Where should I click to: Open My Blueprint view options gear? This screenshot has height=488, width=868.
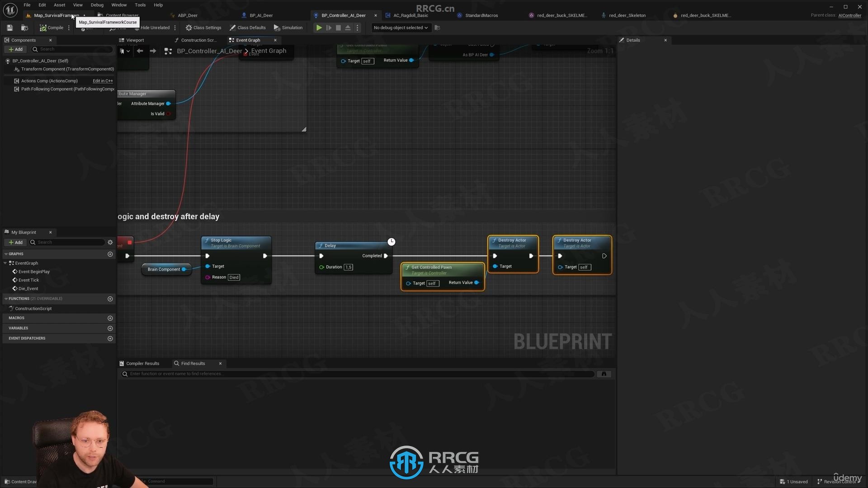[x=110, y=243]
